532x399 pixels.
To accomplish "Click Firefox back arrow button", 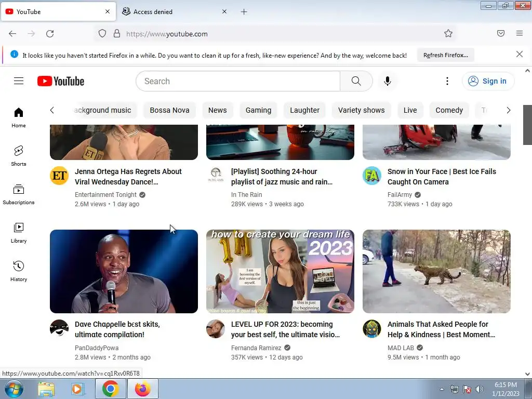I will (12, 34).
